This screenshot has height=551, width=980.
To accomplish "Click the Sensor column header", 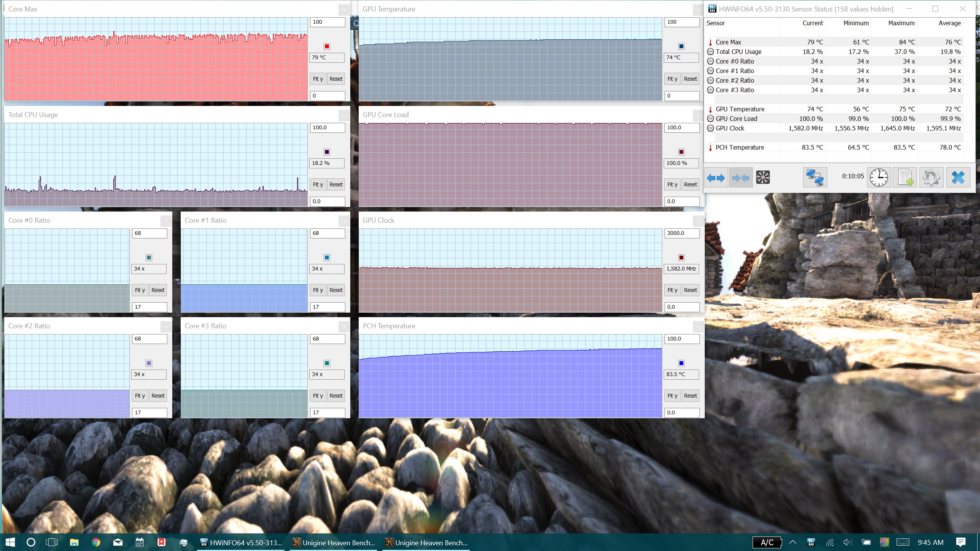I will tap(742, 23).
